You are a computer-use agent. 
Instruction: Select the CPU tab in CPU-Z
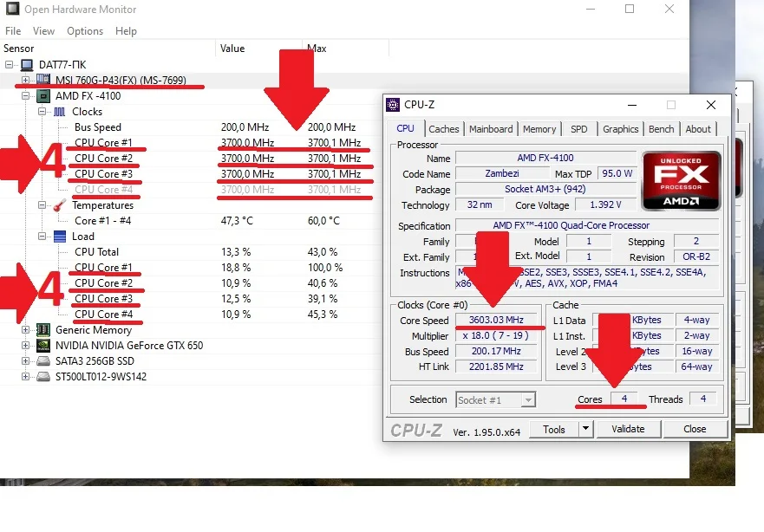[x=405, y=128]
